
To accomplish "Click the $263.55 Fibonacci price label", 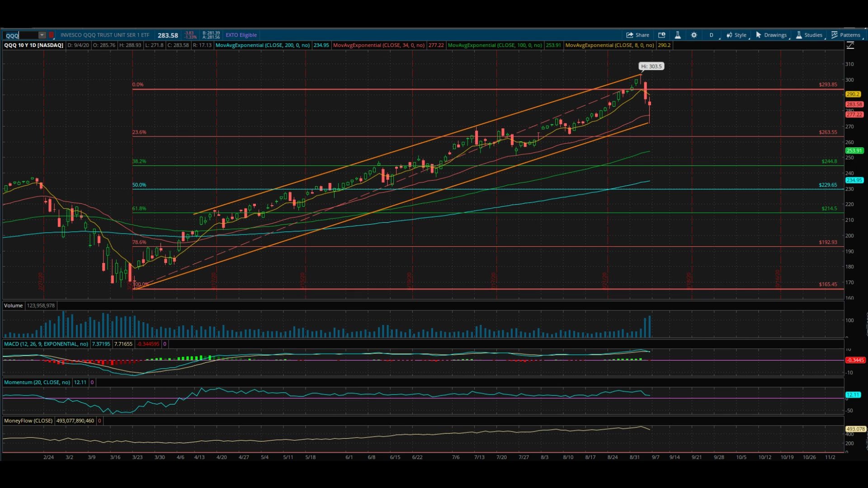I will click(x=828, y=132).
